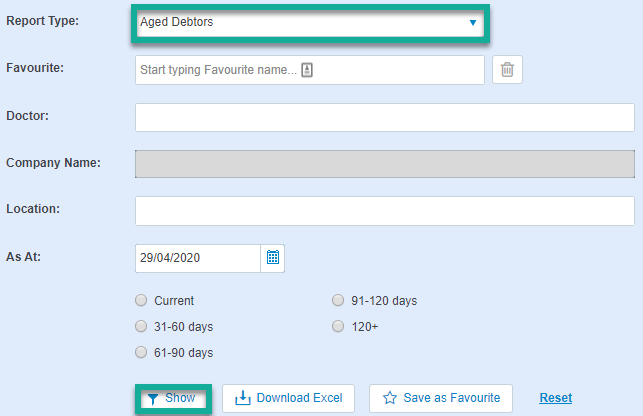Click the greyed Company Name field
This screenshot has width=643, height=416.
pyautogui.click(x=385, y=164)
